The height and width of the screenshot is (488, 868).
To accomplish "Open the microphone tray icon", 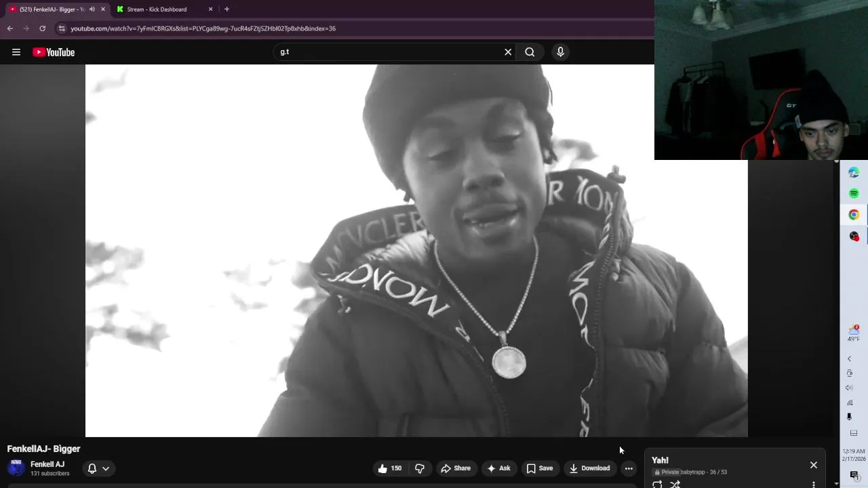I will click(849, 417).
